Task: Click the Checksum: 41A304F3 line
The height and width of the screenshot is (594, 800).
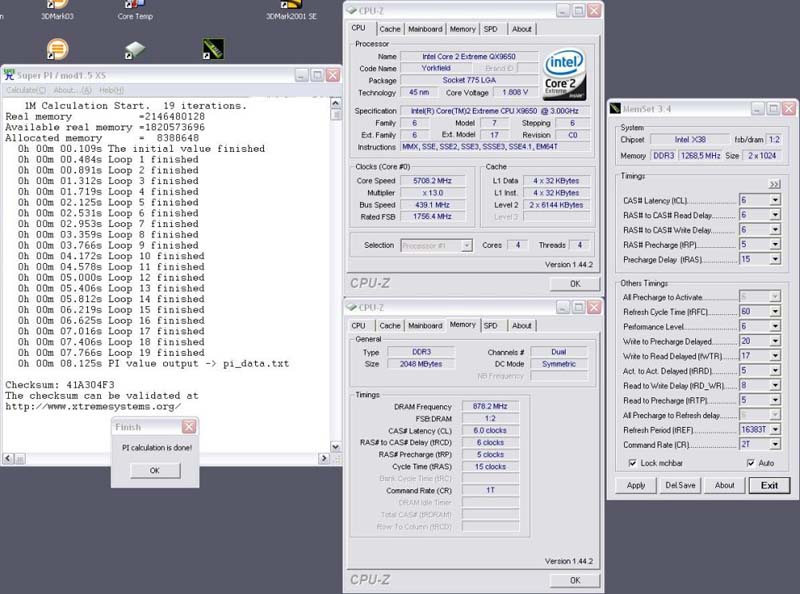Action: click(x=60, y=385)
